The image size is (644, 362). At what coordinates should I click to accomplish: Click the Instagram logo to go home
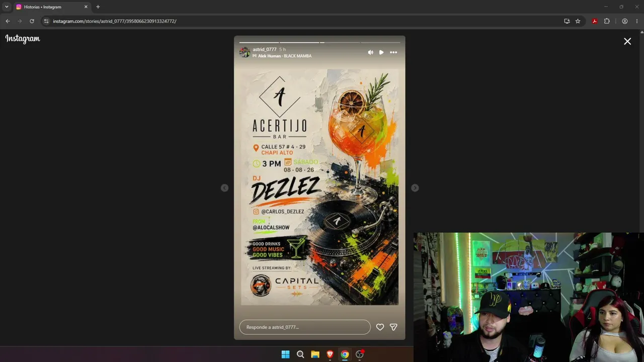pyautogui.click(x=23, y=39)
